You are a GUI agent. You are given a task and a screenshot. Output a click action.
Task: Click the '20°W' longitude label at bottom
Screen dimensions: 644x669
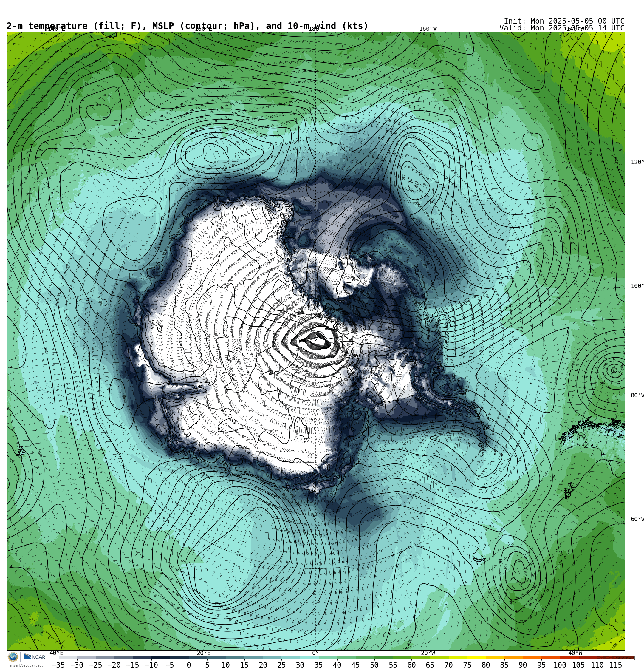click(x=428, y=653)
